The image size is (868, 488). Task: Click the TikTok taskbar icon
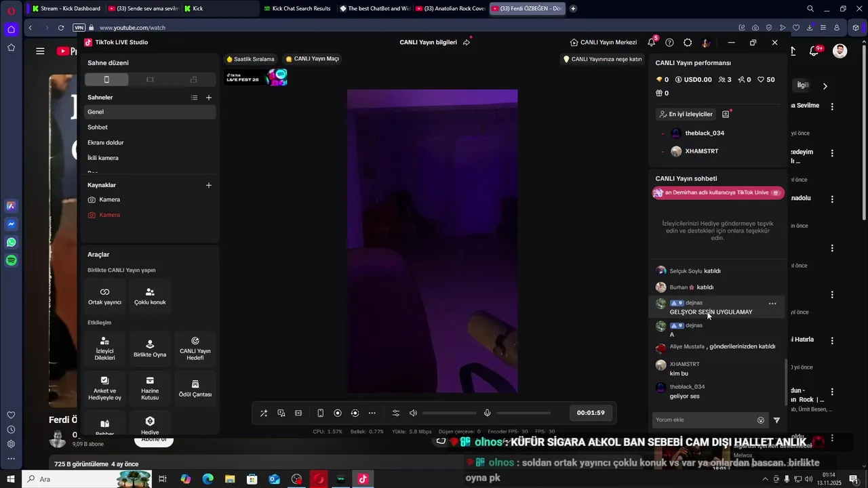[x=363, y=479]
